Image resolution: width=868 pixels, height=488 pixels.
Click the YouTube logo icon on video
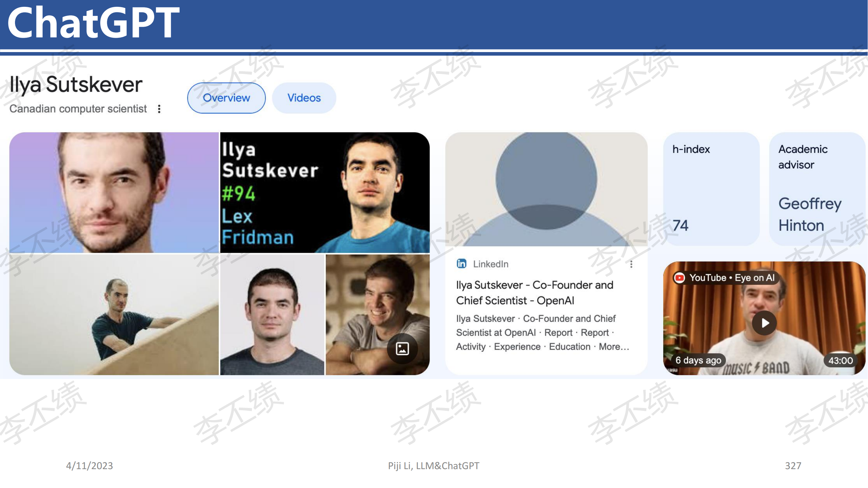pos(680,278)
